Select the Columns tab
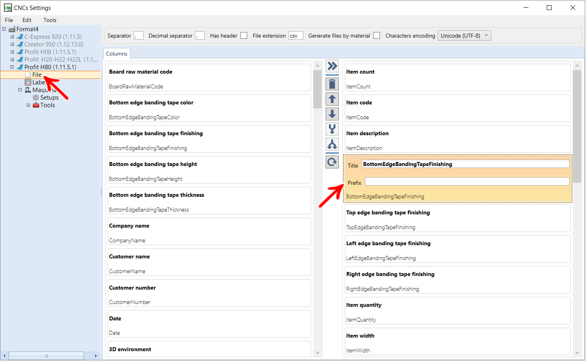This screenshot has height=364, width=588. coord(116,54)
